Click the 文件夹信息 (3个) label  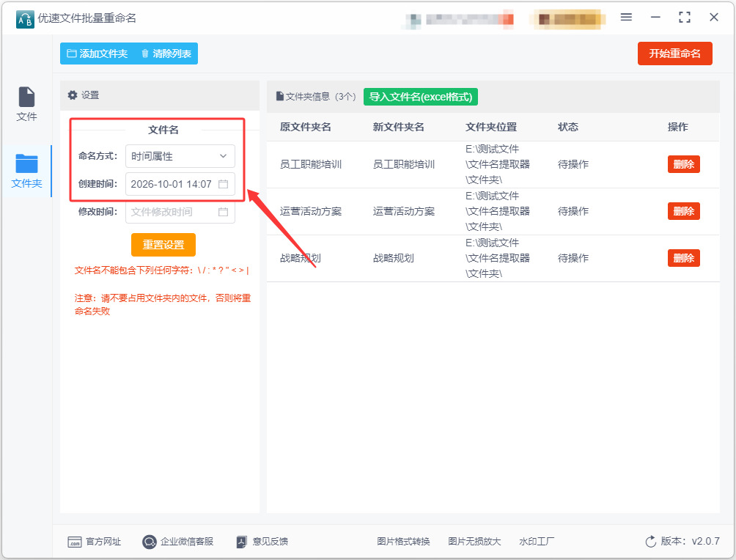click(x=316, y=96)
